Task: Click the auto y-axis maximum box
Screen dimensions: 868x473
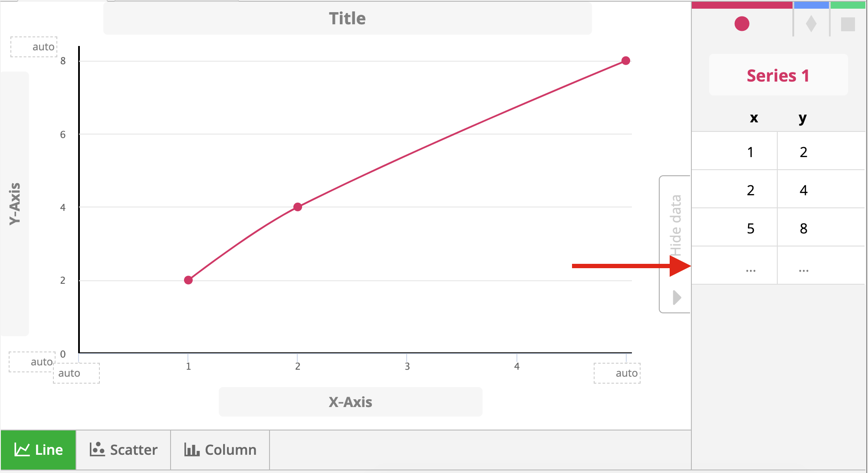Action: pos(34,47)
